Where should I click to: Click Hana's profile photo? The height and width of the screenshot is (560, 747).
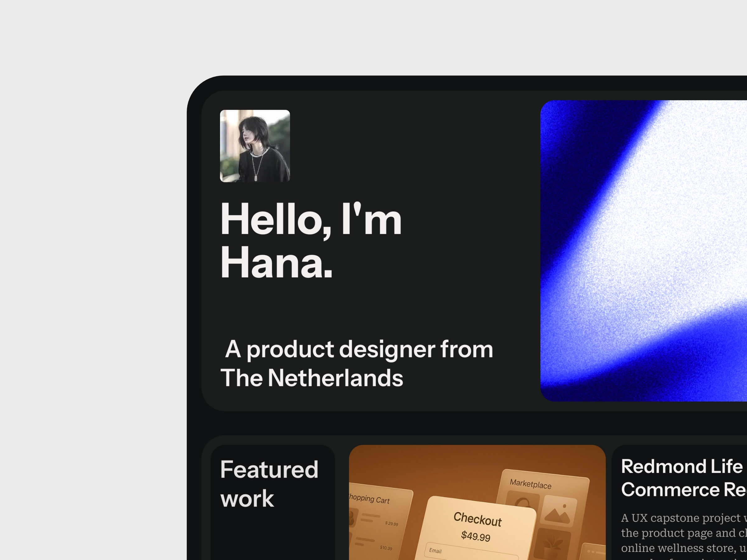point(255,146)
